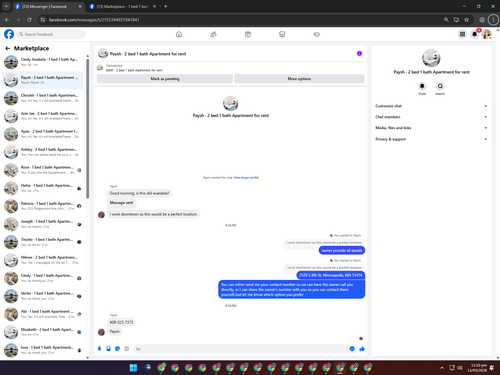This screenshot has width=500, height=375.
Task: Open the View buyer profile link
Action: (246, 178)
